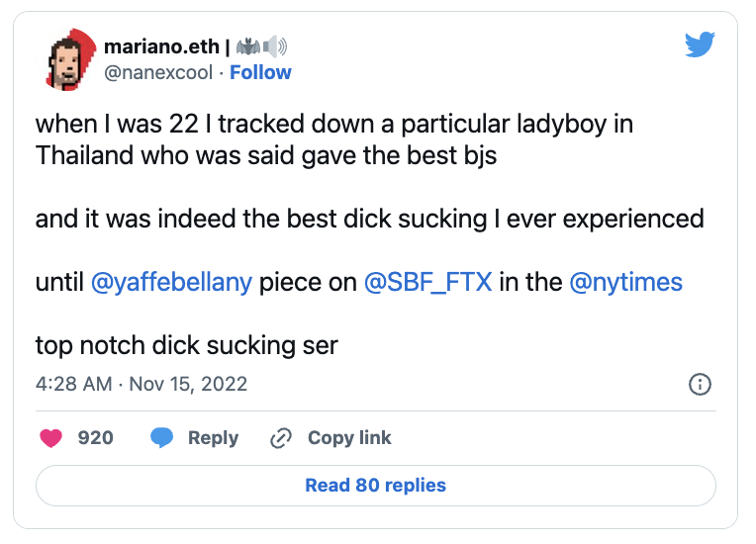Follow the @nanexcool account

click(260, 72)
